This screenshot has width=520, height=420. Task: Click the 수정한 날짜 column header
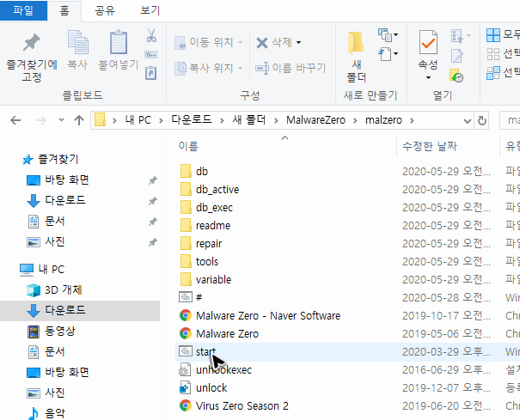click(x=430, y=146)
